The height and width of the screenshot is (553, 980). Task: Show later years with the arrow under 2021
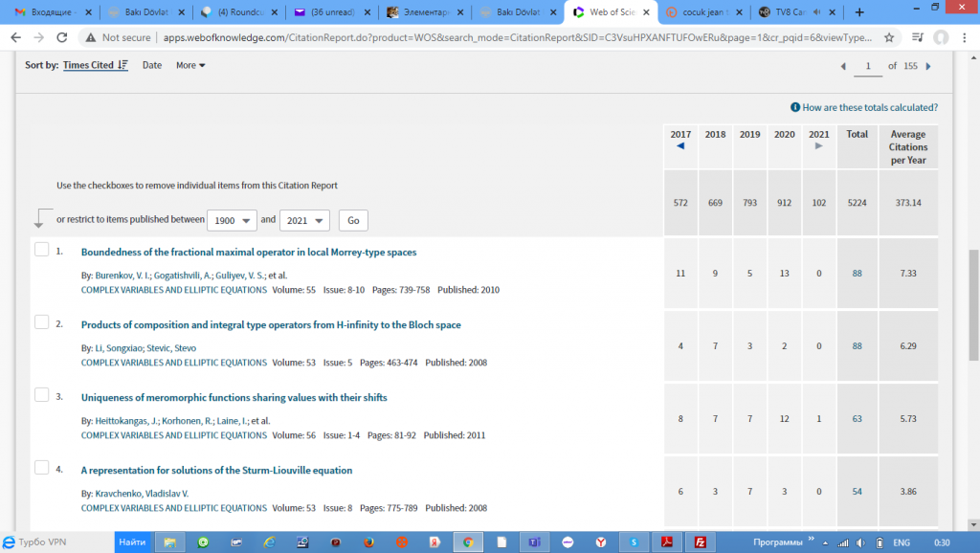[x=818, y=146]
